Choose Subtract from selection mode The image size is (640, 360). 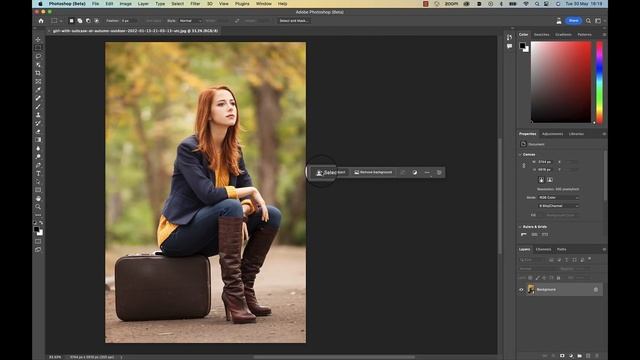[x=88, y=21]
